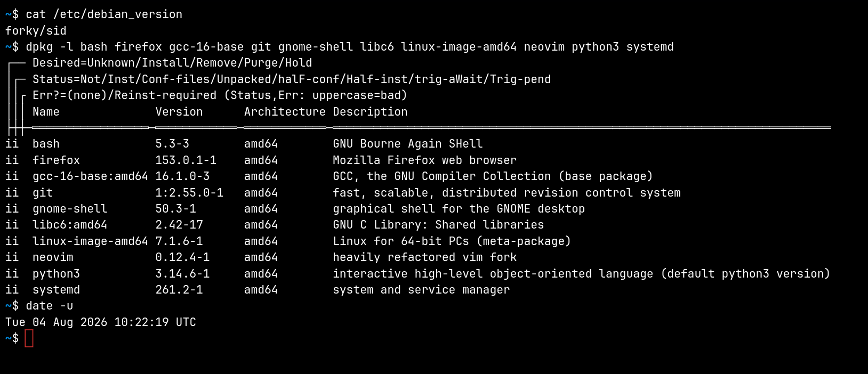Image resolution: width=868 pixels, height=374 pixels.
Task: Click git version 1:2.55.0-1
Action: pos(189,193)
